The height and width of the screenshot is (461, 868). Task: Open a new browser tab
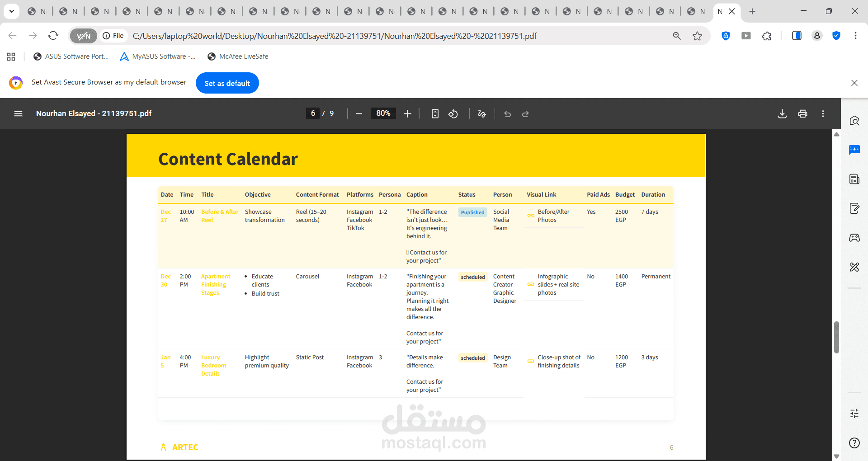tap(752, 11)
